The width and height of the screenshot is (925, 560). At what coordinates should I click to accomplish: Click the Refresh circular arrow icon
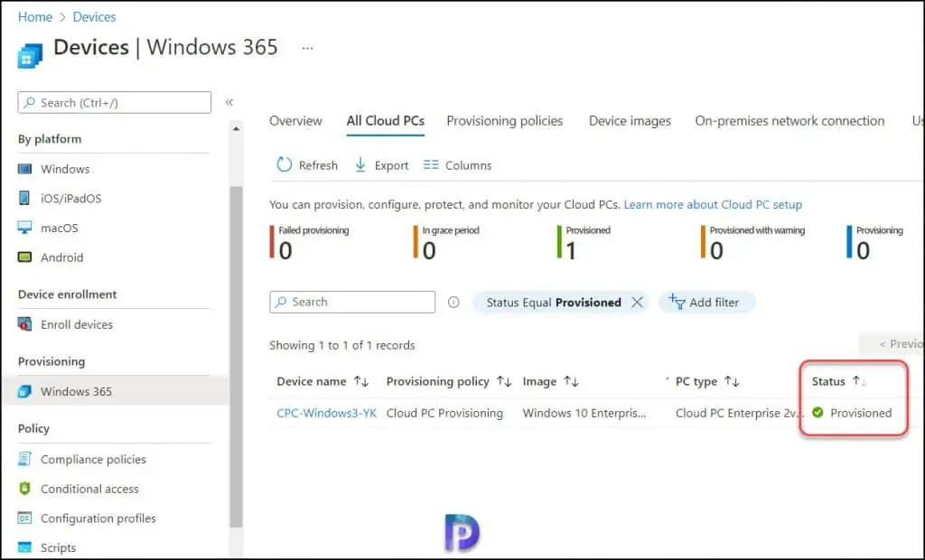(x=285, y=164)
